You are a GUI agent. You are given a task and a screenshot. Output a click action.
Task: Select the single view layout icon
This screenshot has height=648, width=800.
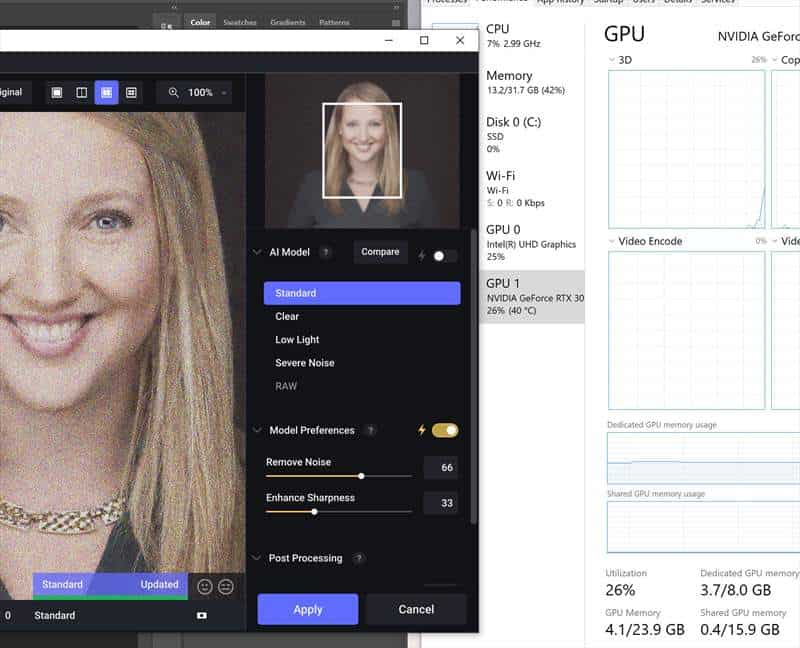pos(57,92)
